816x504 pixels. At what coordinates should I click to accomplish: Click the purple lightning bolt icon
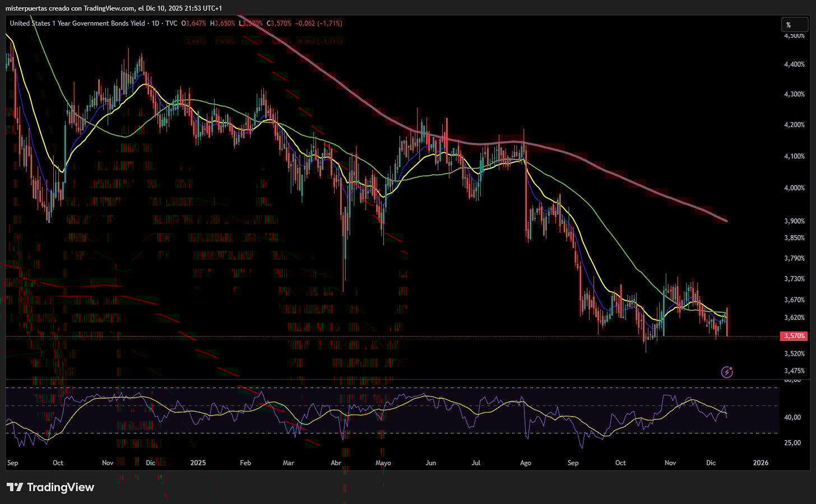point(727,372)
